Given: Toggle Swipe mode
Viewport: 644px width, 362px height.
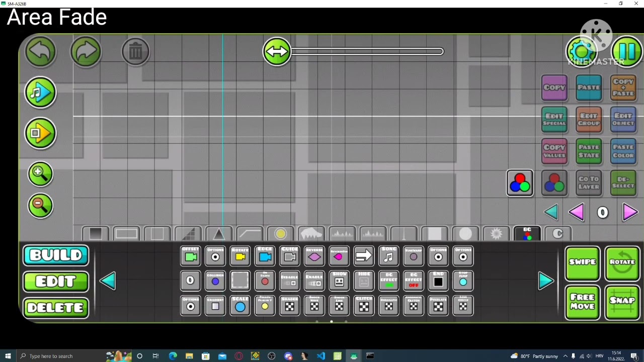Looking at the screenshot, I should tap(583, 263).
